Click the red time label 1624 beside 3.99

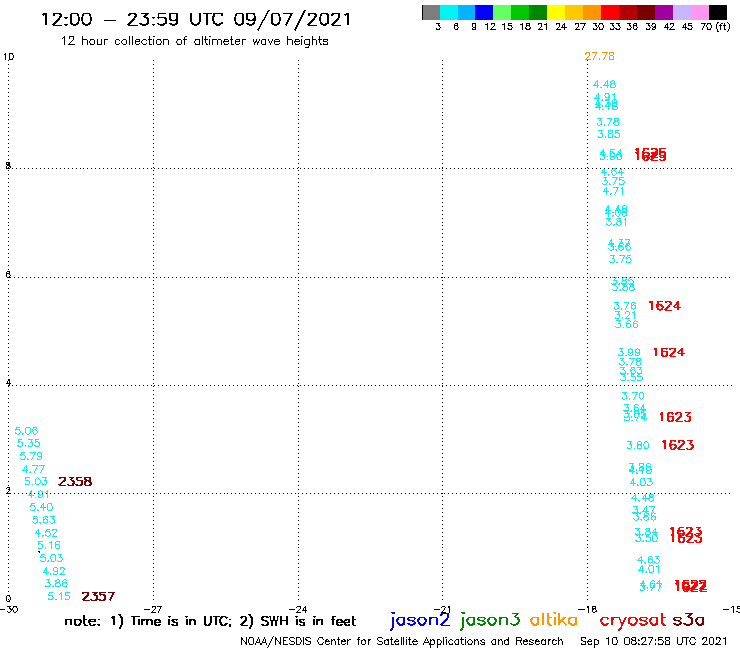point(669,352)
